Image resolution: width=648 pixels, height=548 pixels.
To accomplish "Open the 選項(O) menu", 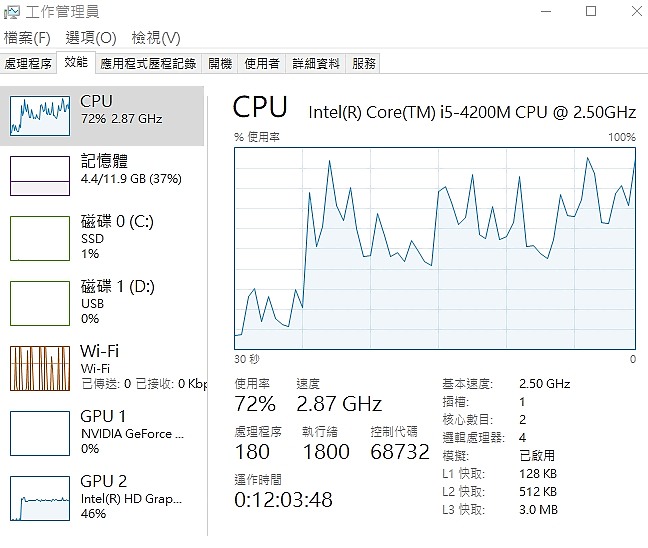I will point(90,38).
